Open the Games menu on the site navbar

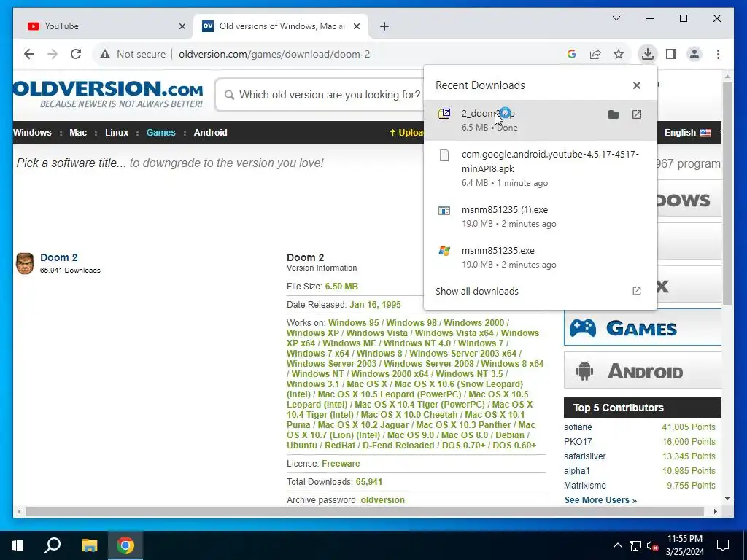(161, 133)
